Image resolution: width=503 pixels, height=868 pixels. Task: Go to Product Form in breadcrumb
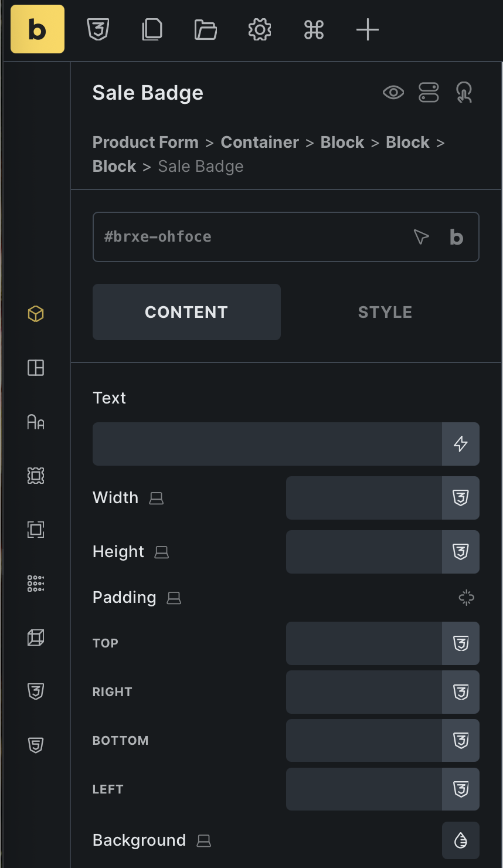[145, 143]
